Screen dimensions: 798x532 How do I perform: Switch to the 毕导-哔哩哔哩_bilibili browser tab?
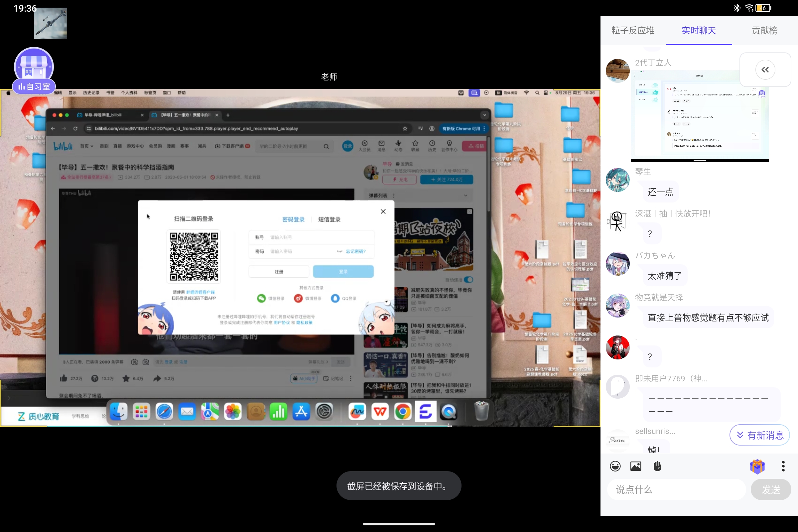coord(110,115)
